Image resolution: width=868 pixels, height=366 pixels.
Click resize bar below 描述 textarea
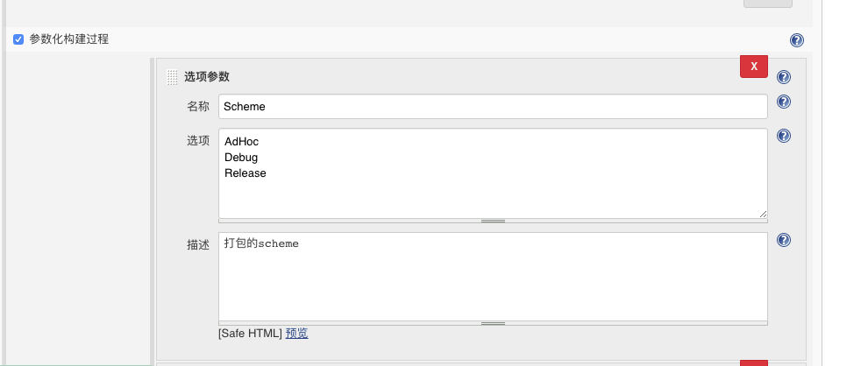click(493, 323)
